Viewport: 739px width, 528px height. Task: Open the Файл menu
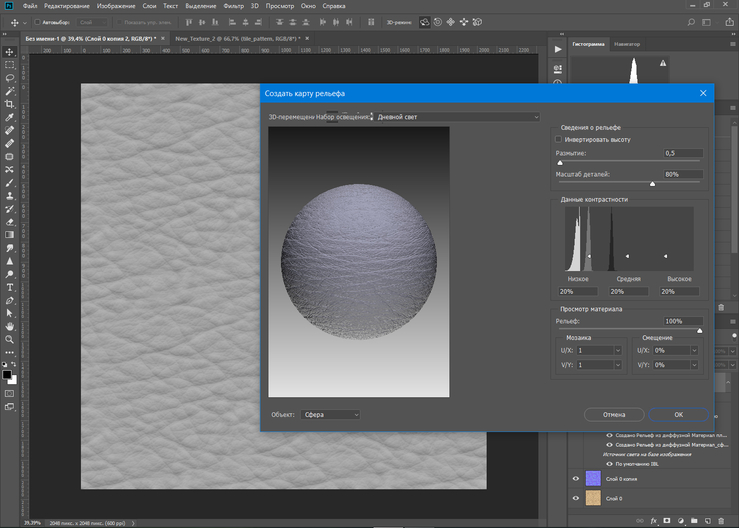tap(30, 6)
